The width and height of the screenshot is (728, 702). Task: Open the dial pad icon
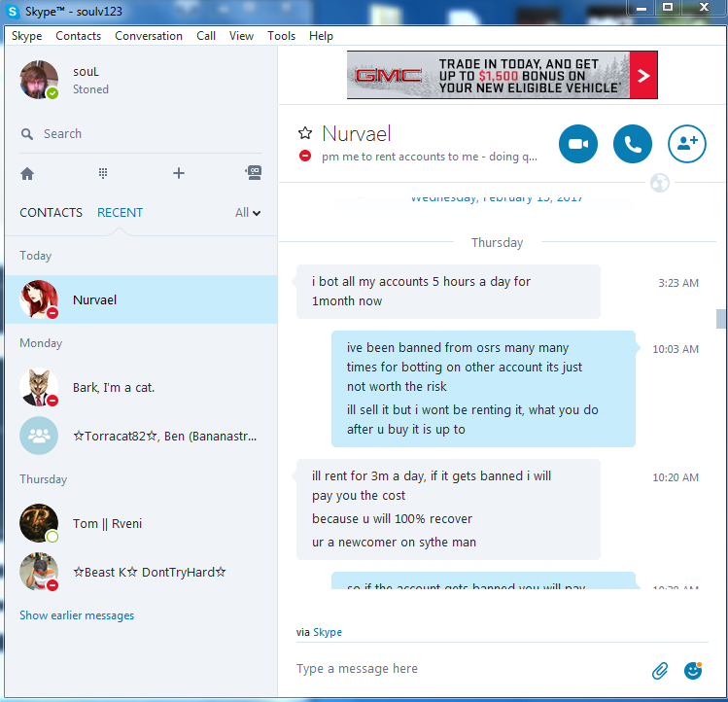(103, 173)
